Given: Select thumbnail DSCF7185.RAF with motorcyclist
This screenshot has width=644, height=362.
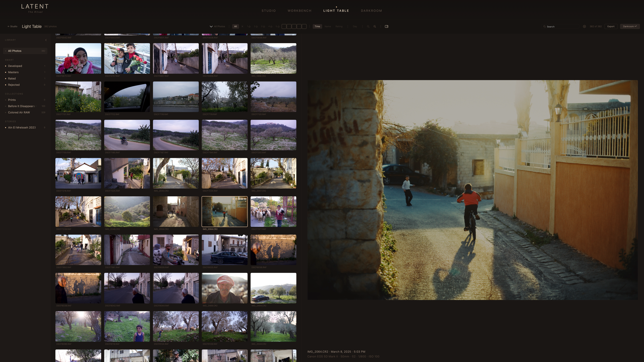Looking at the screenshot, I should (x=127, y=135).
